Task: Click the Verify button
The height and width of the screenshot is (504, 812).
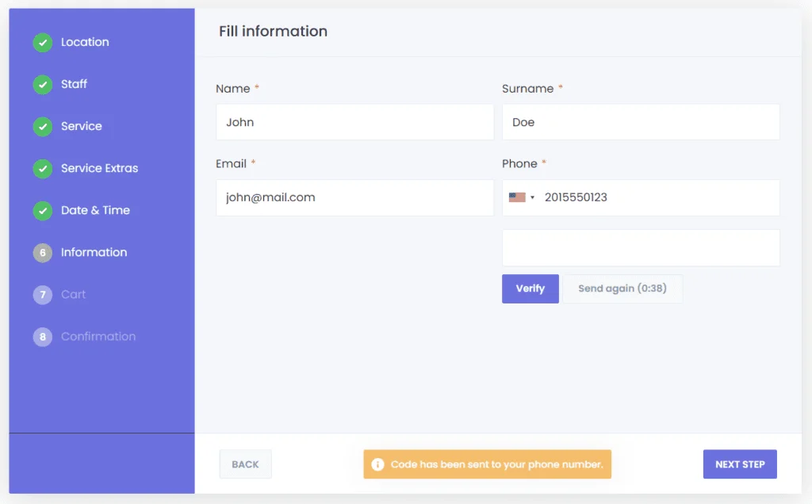Action: (530, 288)
